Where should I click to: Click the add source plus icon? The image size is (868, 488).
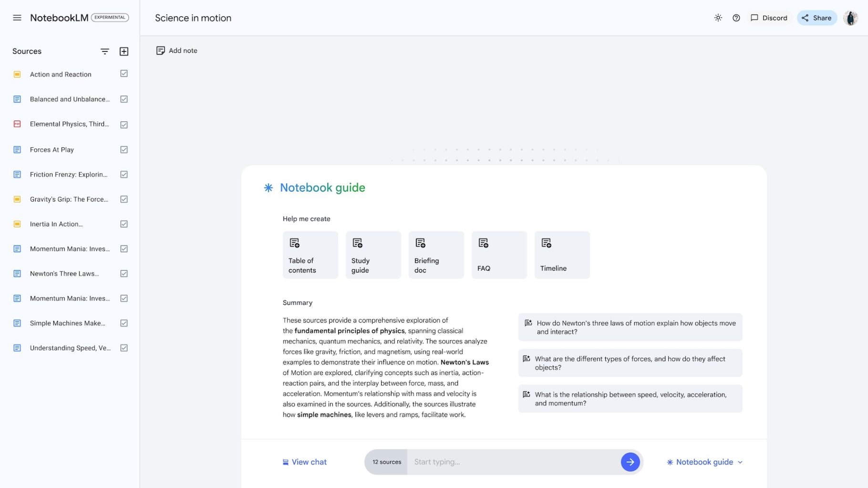click(x=124, y=51)
